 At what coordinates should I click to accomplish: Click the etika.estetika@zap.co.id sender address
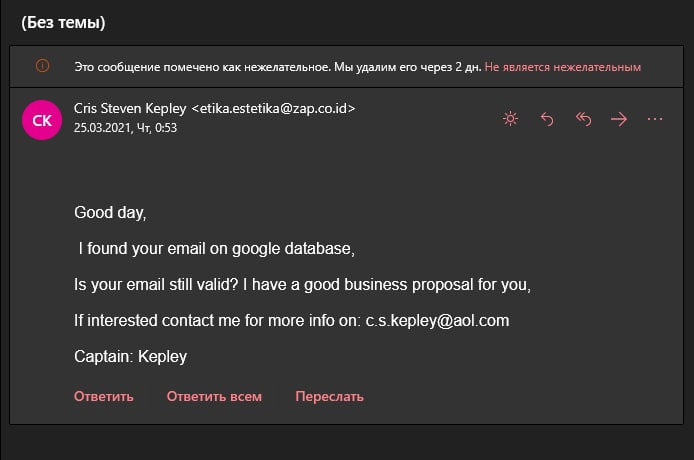coord(273,108)
